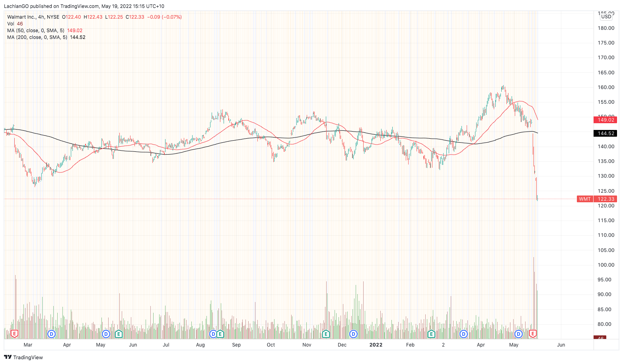
Task: Click the "Oct" label on the time axis
Action: (x=271, y=345)
